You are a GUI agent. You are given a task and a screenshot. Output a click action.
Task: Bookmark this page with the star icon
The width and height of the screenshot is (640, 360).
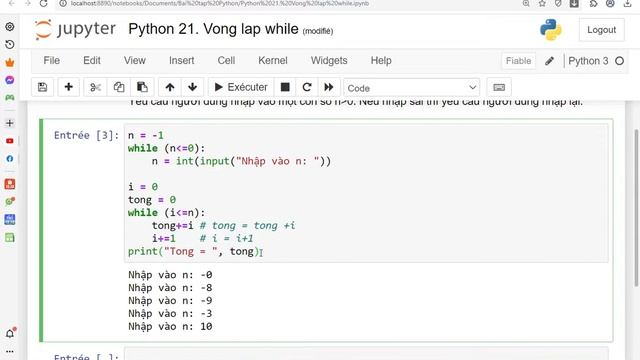tap(542, 4)
